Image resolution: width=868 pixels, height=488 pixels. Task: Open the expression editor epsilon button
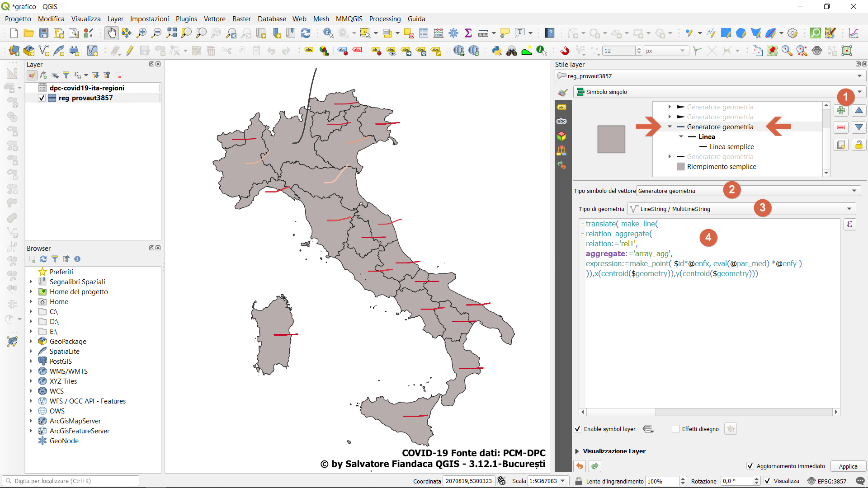click(x=849, y=224)
